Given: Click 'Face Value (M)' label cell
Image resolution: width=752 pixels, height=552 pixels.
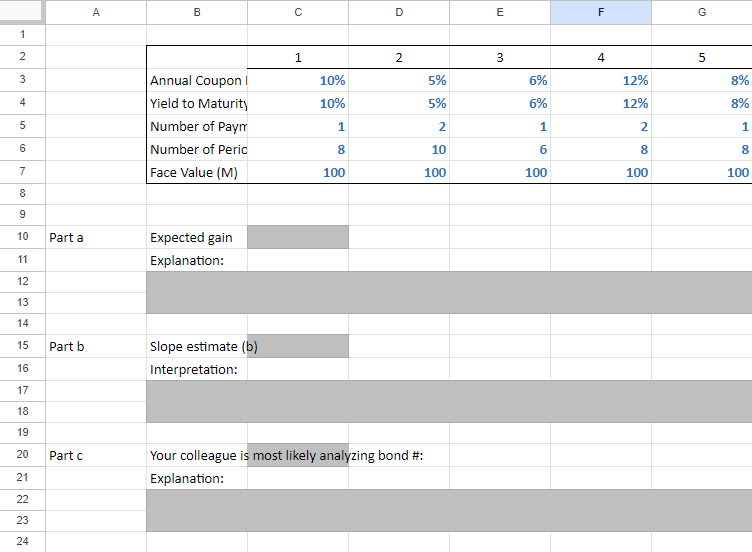Looking at the screenshot, I should pyautogui.click(x=197, y=172).
